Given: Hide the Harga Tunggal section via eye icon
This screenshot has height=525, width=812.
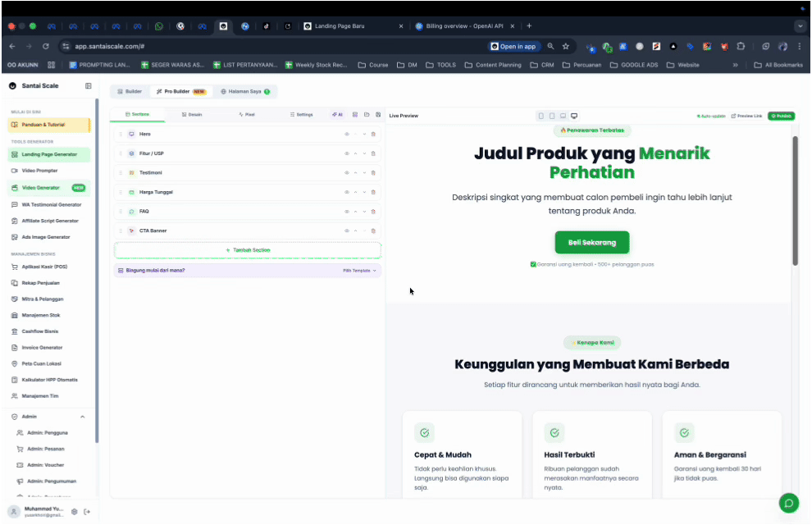Looking at the screenshot, I should pos(346,192).
